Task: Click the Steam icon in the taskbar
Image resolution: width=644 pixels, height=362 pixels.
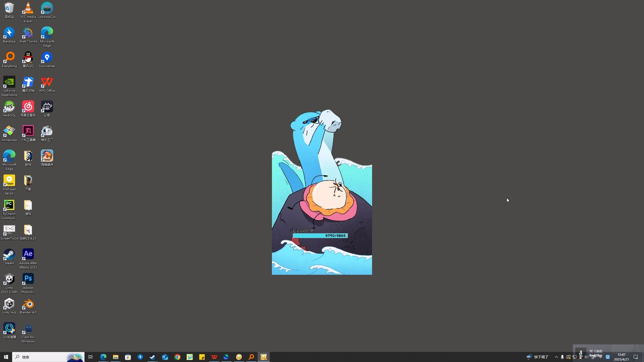Action: point(152,357)
